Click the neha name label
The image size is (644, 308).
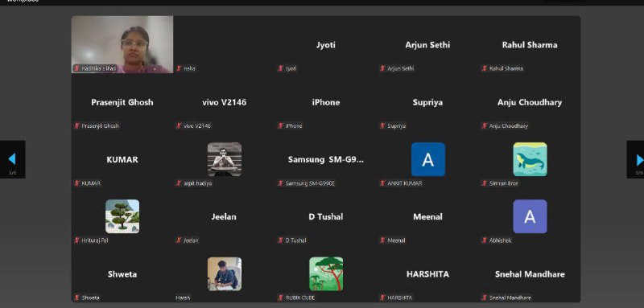(x=189, y=68)
